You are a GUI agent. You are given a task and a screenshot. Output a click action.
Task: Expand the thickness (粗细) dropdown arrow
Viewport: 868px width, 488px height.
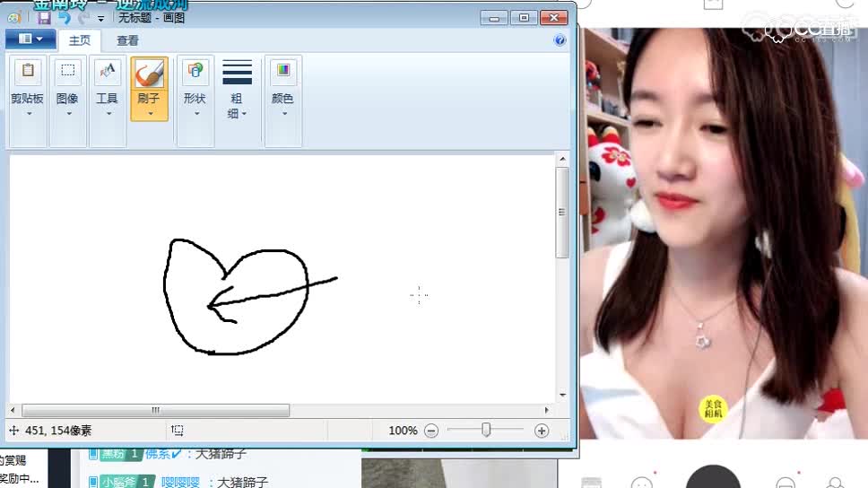pos(244,114)
